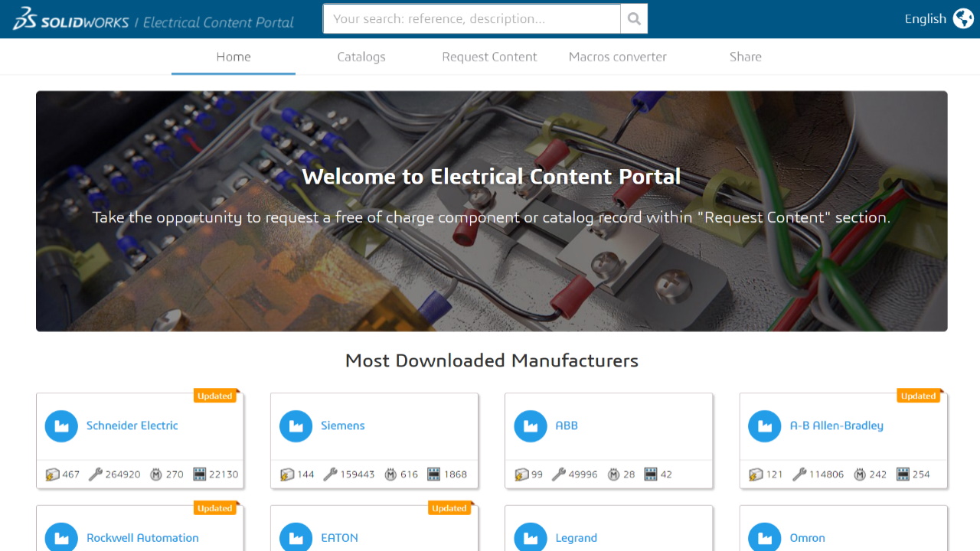980x551 pixels.
Task: Click the ABB factory icon
Action: tap(530, 426)
